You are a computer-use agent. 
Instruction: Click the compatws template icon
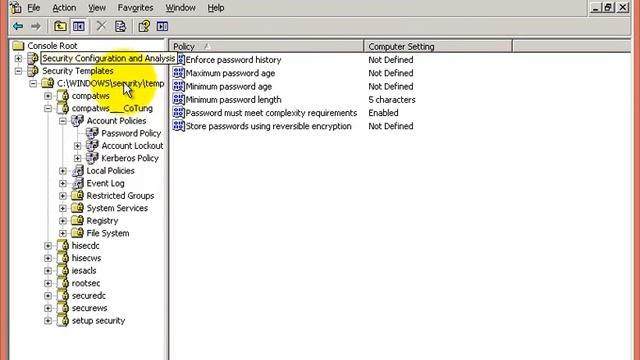(x=63, y=96)
